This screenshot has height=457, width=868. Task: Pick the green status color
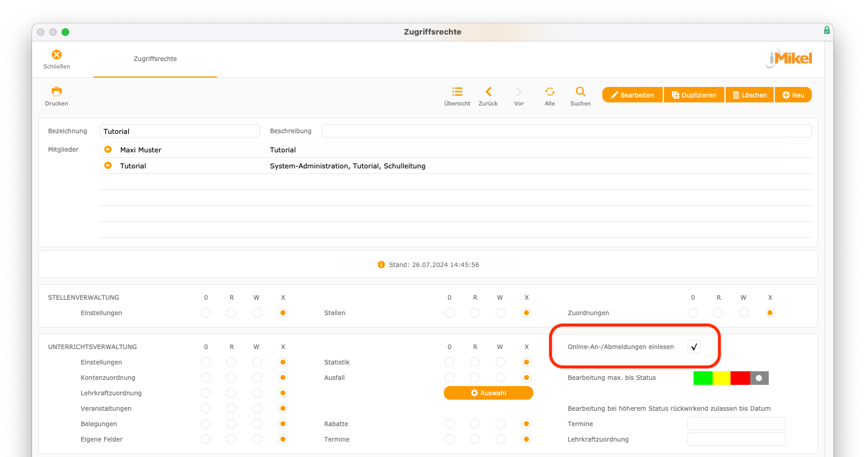pos(703,377)
